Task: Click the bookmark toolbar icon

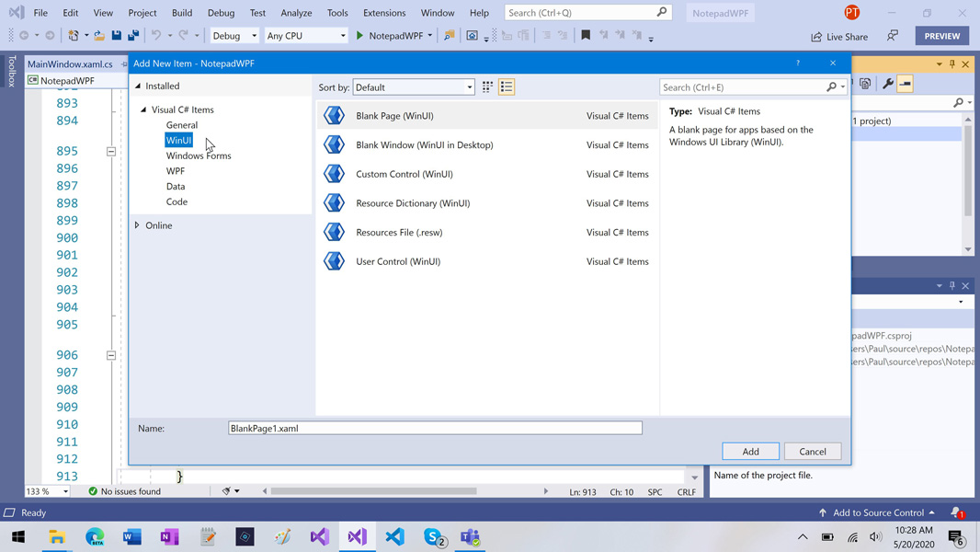Action: point(585,36)
